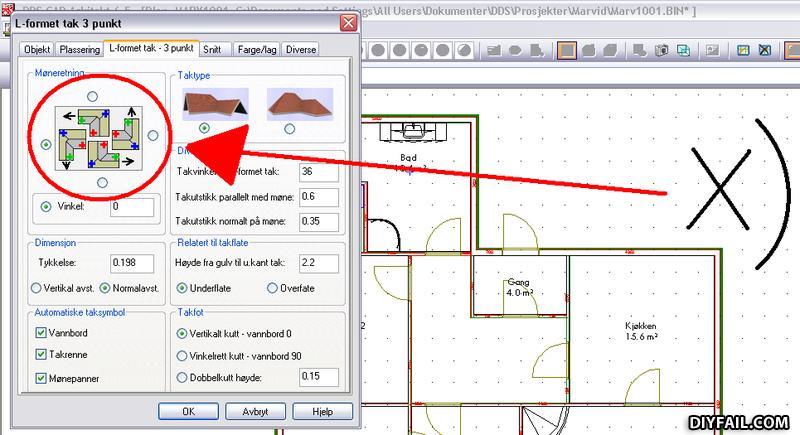Click the teal overlapping windows toolbar icon
Image resolution: width=800 pixels, height=435 pixels.
683,50
